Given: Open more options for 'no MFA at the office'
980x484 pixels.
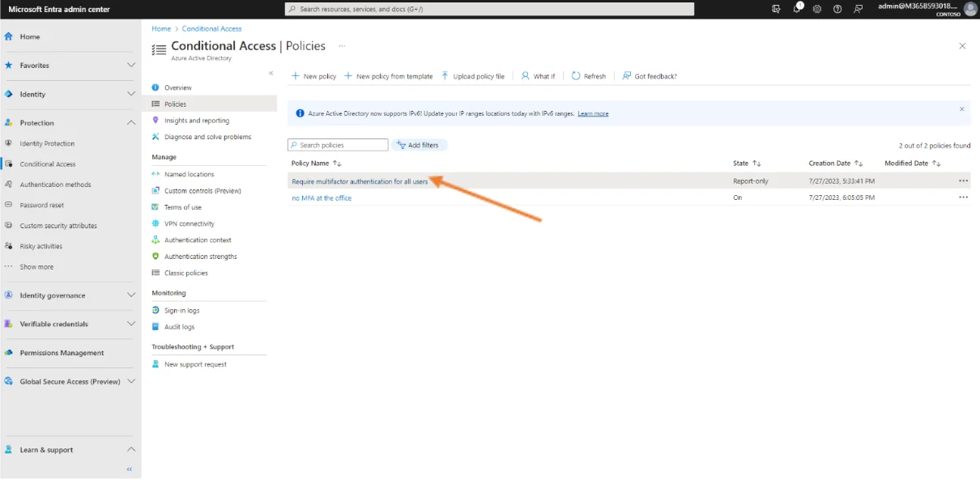Looking at the screenshot, I should 963,197.
